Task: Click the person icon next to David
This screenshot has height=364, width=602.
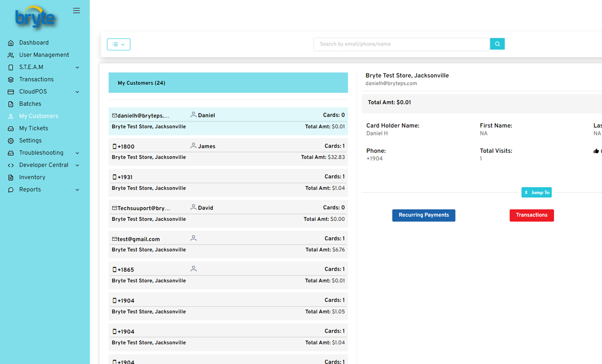Action: tap(193, 207)
